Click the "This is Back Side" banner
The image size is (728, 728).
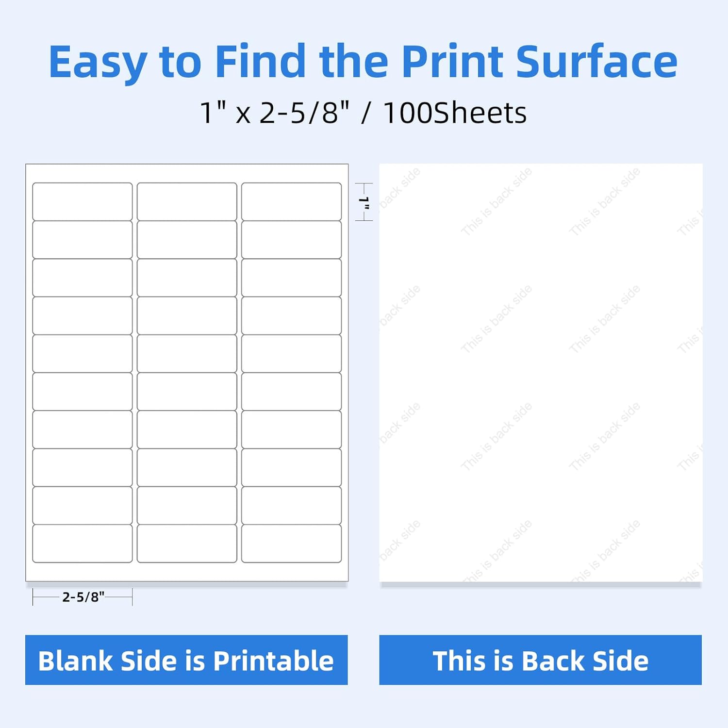click(540, 660)
